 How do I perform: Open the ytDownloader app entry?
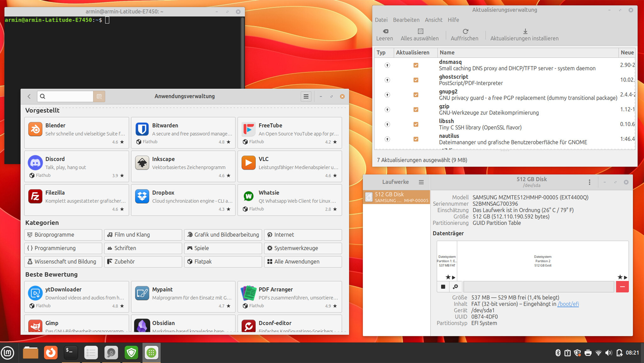[x=76, y=297]
